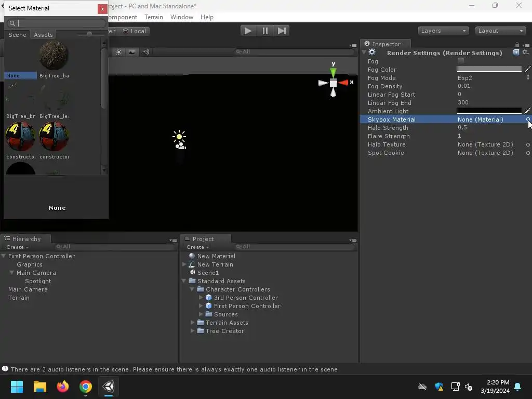Open object picker for Spot Cookie
The image size is (532, 399).
click(x=528, y=153)
